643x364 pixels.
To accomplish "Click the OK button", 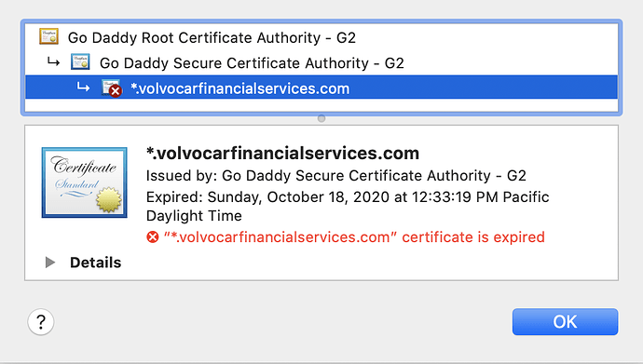I will pyautogui.click(x=565, y=322).
